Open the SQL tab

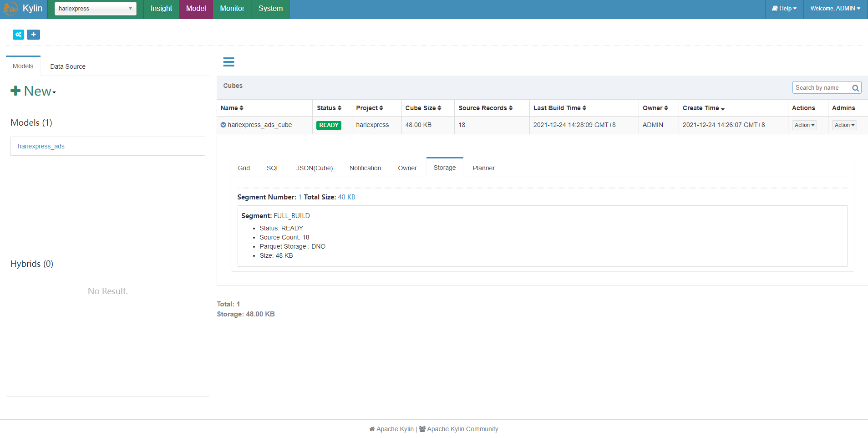click(273, 168)
